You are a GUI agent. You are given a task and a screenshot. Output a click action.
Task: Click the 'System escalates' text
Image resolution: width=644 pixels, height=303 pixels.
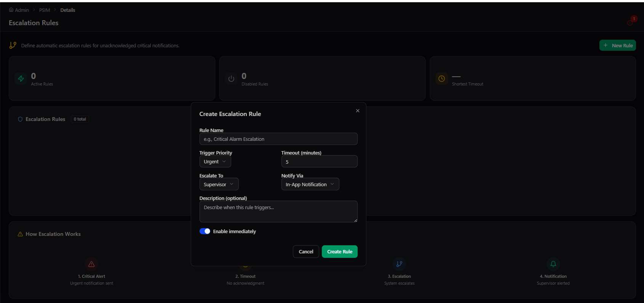(399, 283)
